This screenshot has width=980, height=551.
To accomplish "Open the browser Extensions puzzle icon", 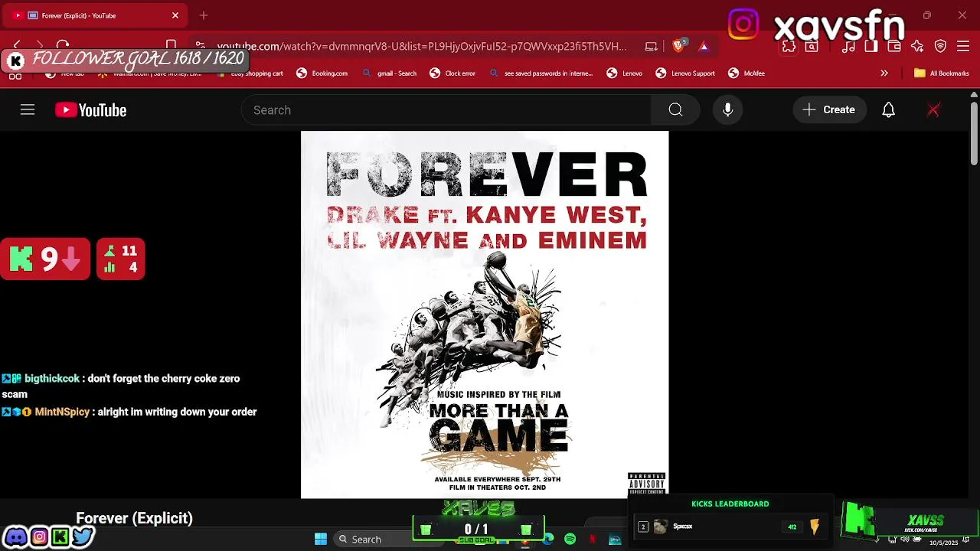I will click(789, 47).
